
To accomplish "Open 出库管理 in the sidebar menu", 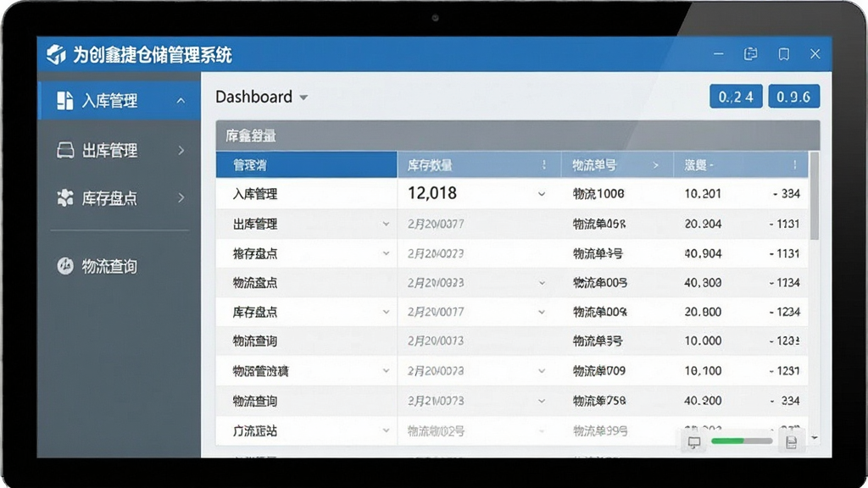I will pos(119,150).
